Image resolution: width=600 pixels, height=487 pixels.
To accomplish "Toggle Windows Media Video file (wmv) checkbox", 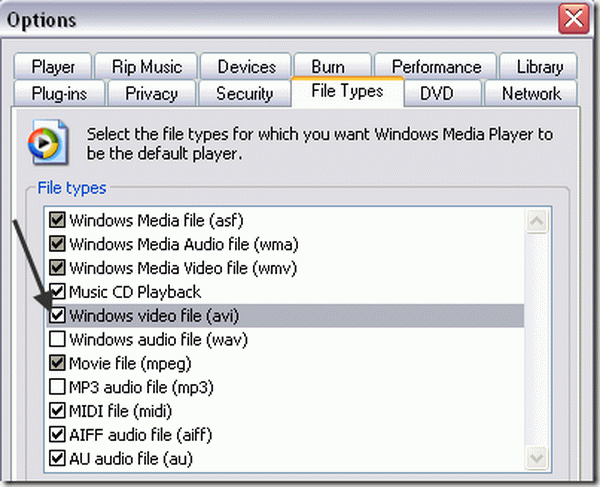I will point(58,268).
